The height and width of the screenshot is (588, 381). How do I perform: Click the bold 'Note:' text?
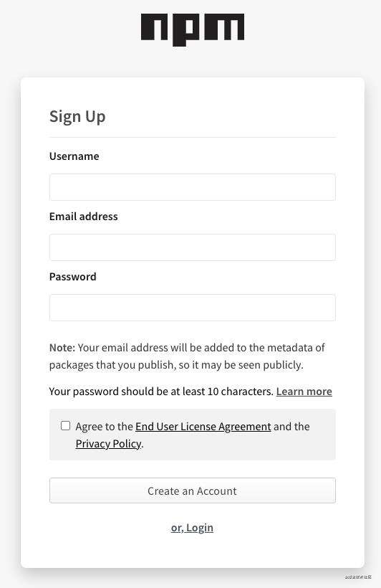click(x=62, y=348)
